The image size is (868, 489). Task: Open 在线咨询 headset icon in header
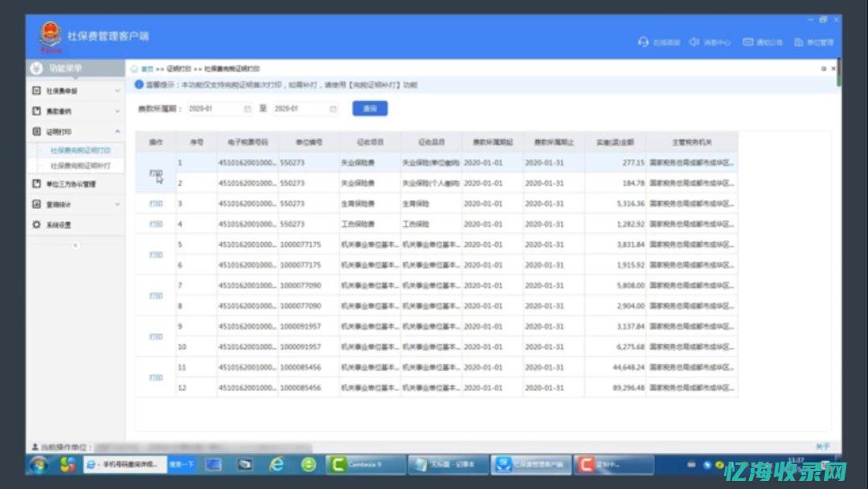coord(643,42)
